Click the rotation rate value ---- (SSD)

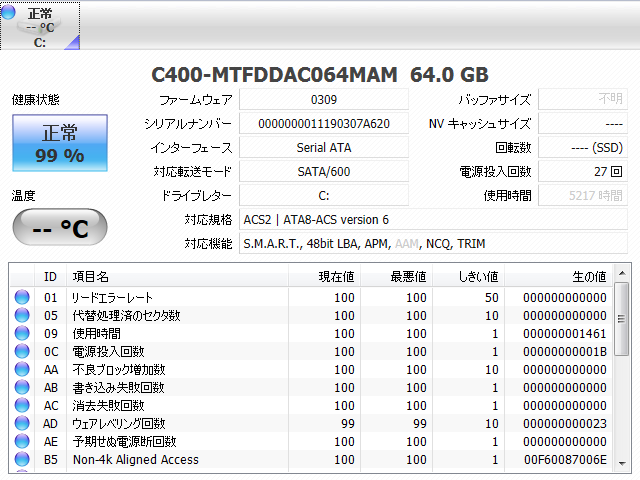[583, 148]
